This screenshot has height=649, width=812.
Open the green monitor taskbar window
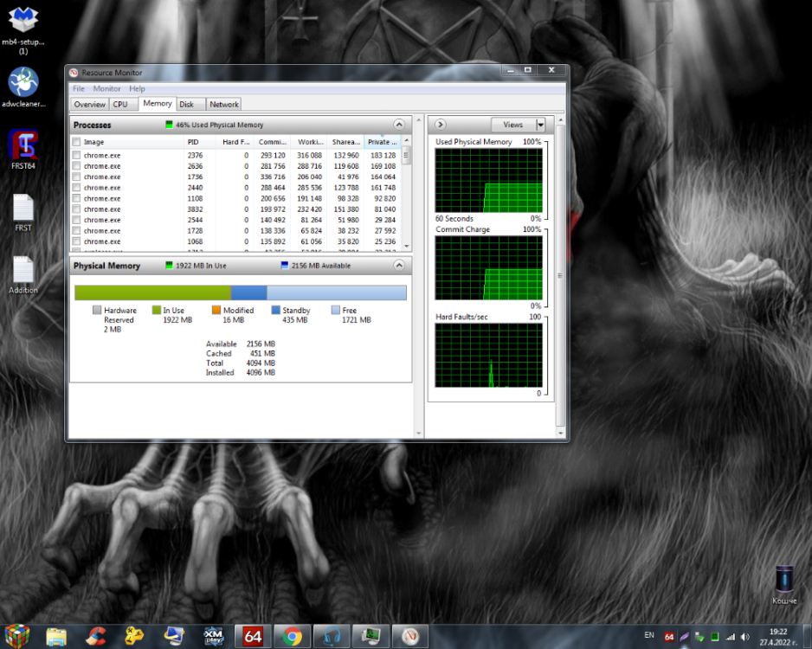(x=371, y=637)
